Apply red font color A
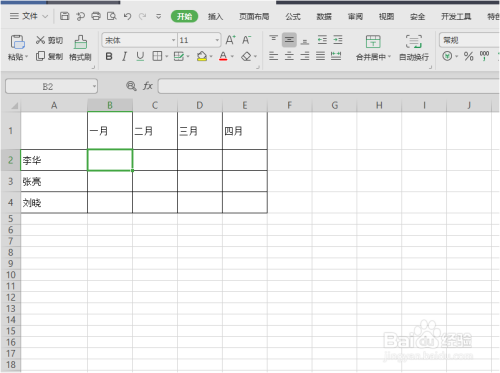 [223, 56]
